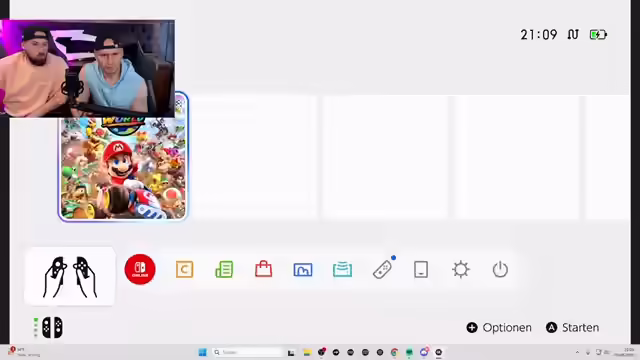Click the webcam overlay of the streamers
640x360 pixels.
tap(87, 69)
